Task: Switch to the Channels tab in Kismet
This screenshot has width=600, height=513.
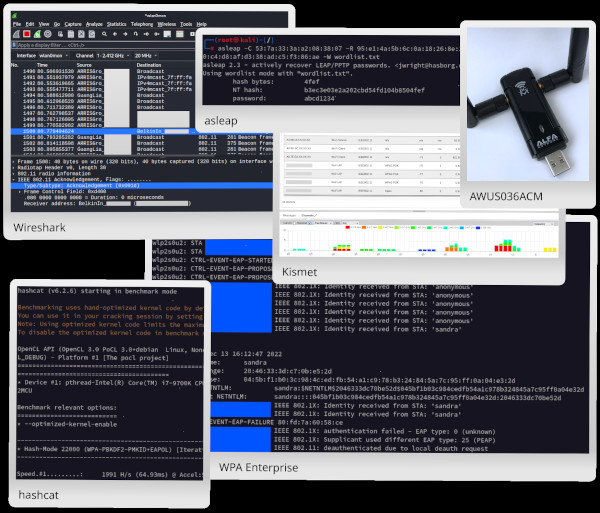Action: tap(309, 215)
